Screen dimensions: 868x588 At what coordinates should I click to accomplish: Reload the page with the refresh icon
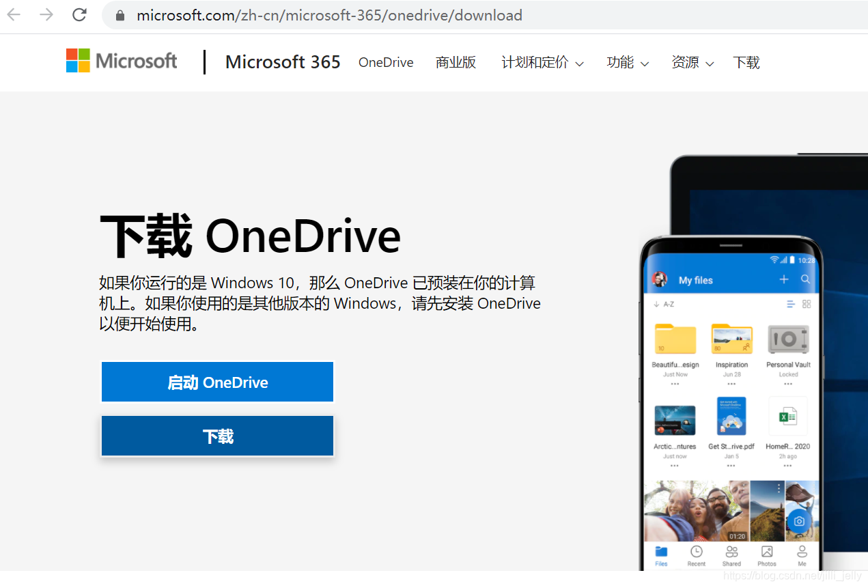coord(79,14)
